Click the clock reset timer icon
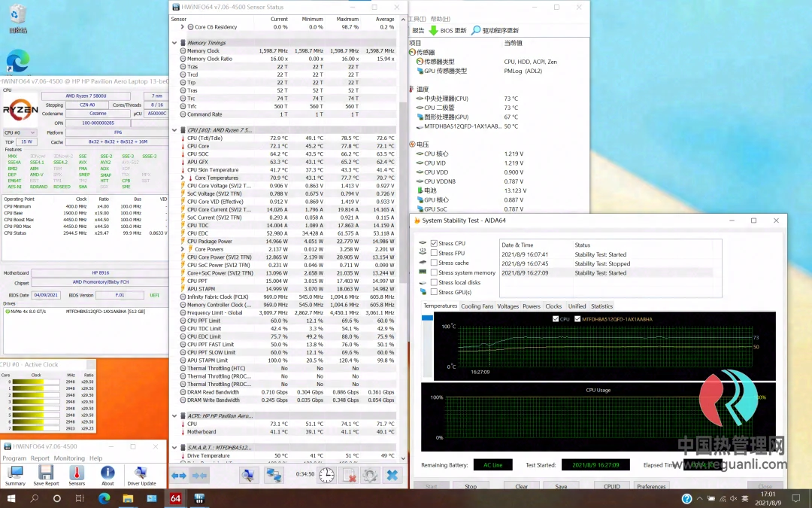 click(x=326, y=475)
